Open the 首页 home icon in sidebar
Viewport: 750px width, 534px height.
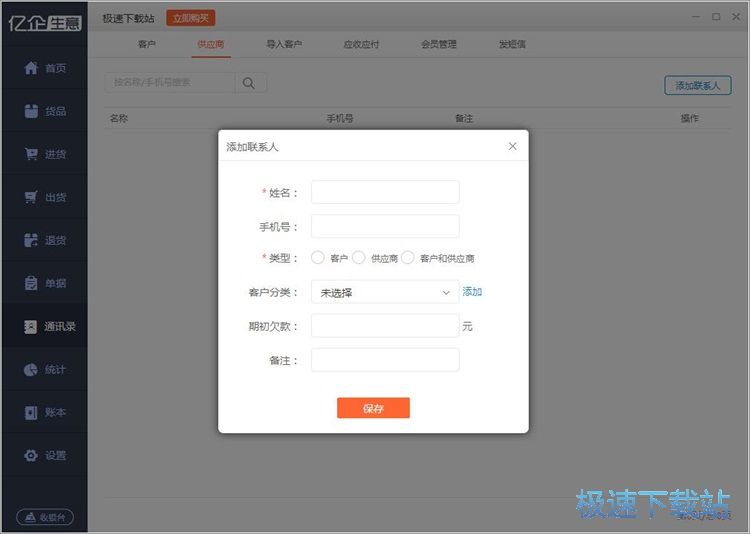coord(31,68)
